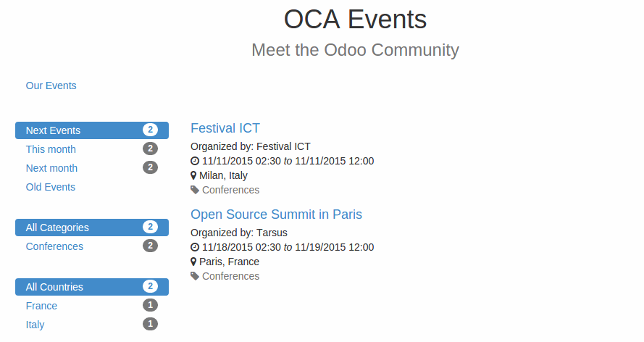Image resolution: width=644 pixels, height=342 pixels.
Task: Open the Festival ICT event
Action: tap(225, 128)
